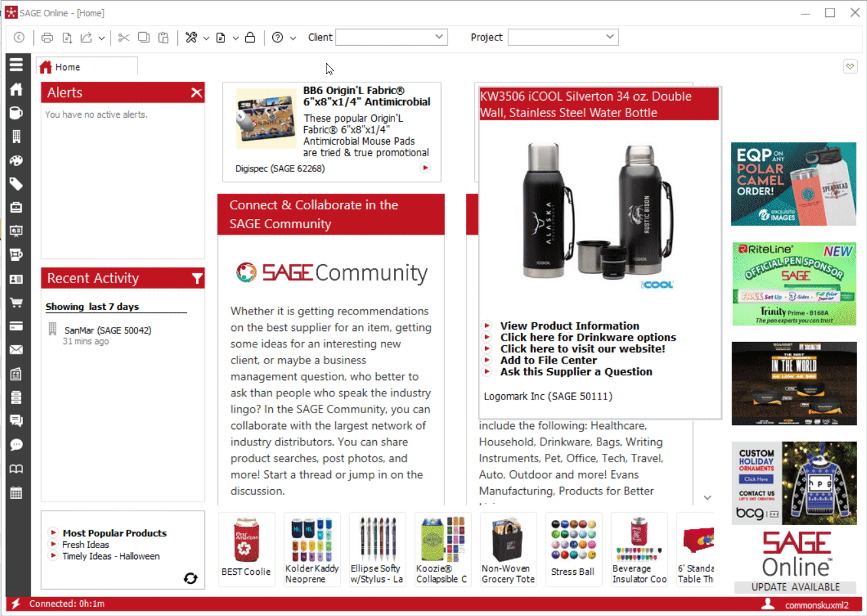Viewport: 867px width, 616px height.
Task: Open the help question mark dropdown arrow
Action: pyautogui.click(x=293, y=39)
